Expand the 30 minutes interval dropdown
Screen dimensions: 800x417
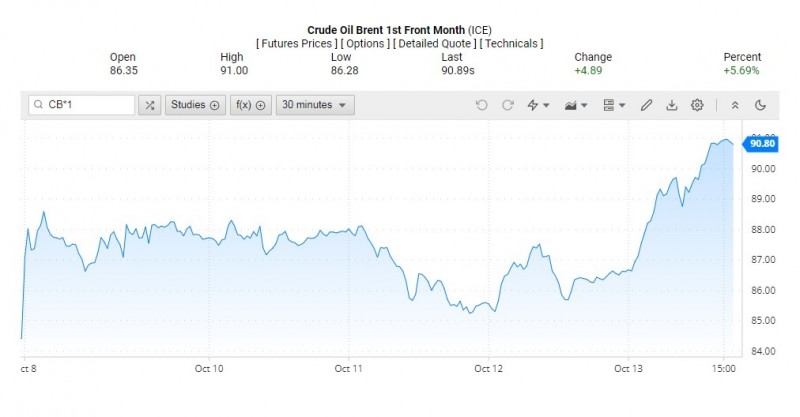click(x=315, y=105)
